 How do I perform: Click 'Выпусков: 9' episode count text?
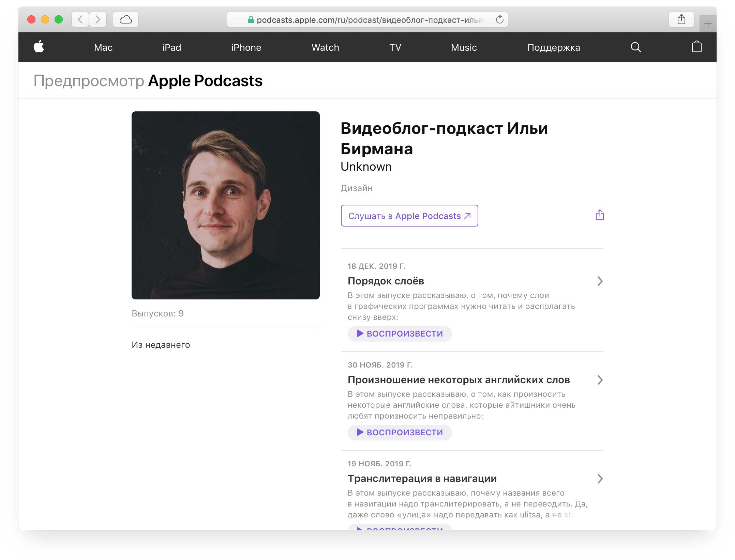pyautogui.click(x=157, y=313)
